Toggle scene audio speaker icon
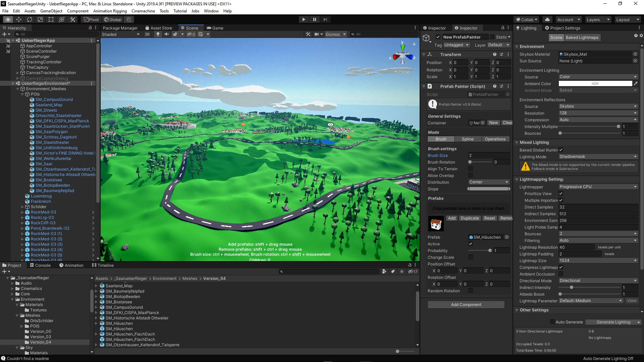The height and width of the screenshot is (362, 644). [x=166, y=34]
